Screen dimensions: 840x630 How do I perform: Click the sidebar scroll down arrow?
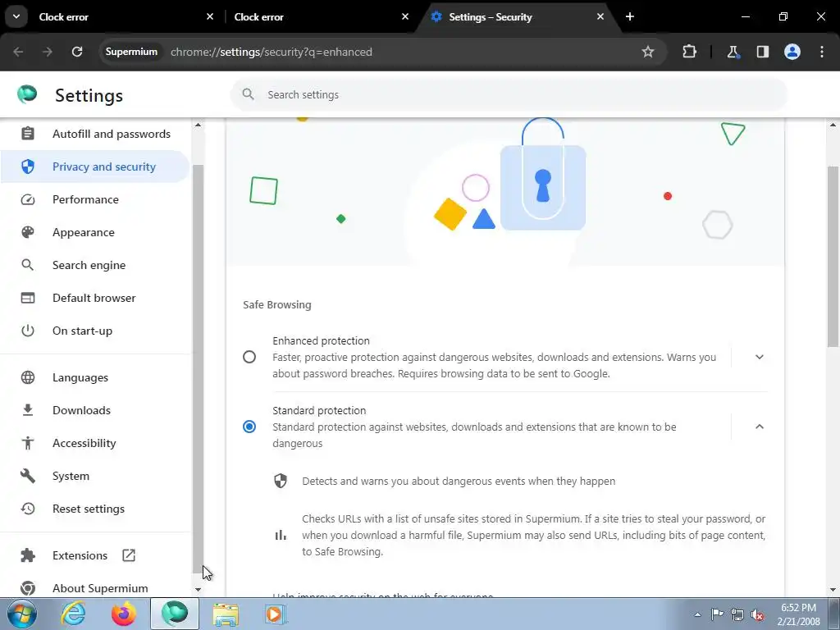[x=198, y=589]
